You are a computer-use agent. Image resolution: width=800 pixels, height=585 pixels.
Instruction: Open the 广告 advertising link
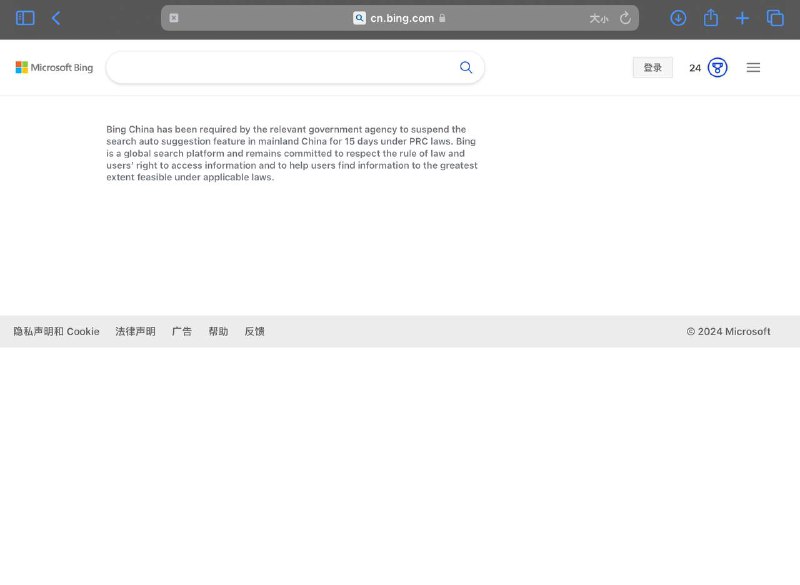point(182,331)
